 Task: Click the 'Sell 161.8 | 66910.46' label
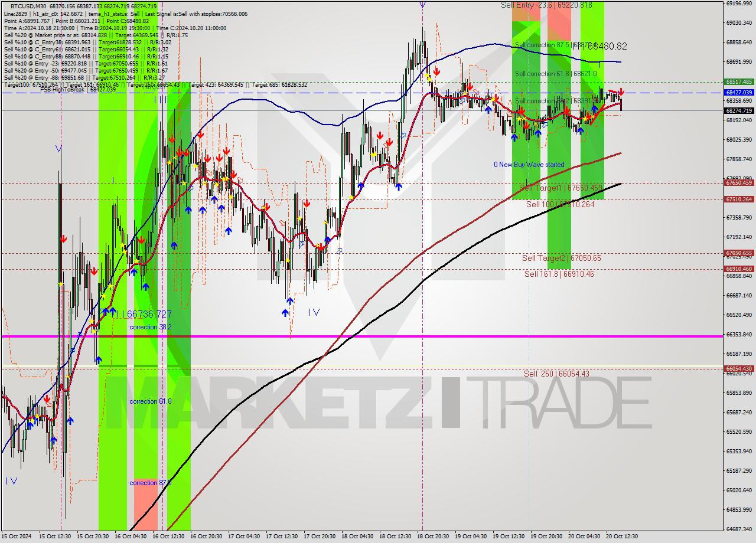point(559,274)
